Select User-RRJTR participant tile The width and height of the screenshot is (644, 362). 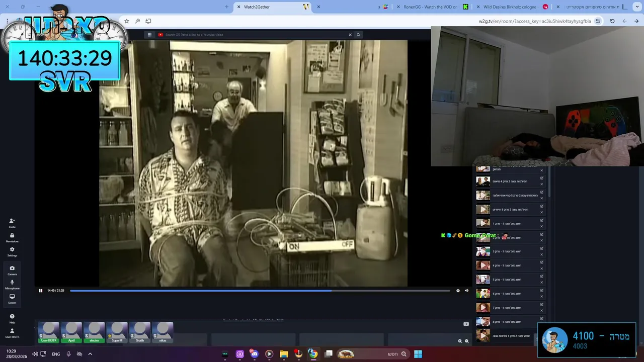pyautogui.click(x=49, y=332)
